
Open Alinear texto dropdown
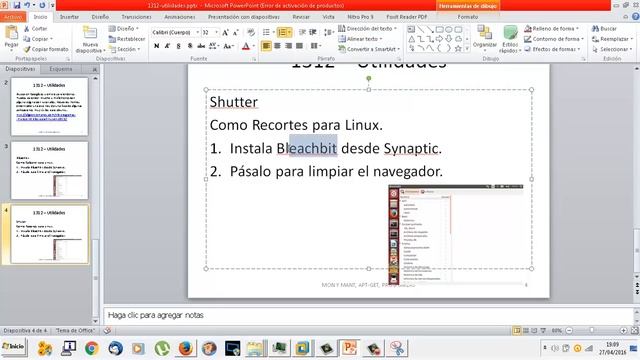pos(360,39)
